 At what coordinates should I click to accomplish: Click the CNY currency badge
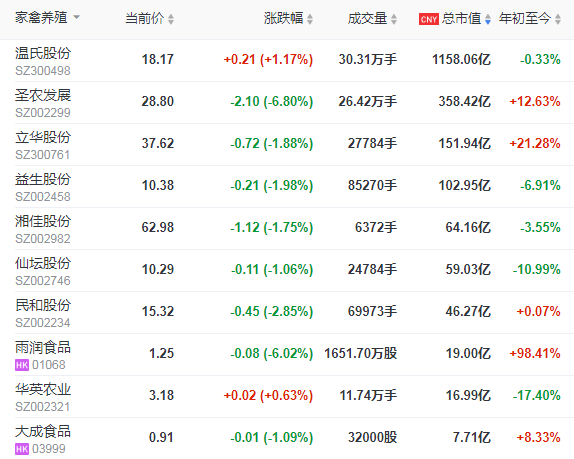pos(429,19)
